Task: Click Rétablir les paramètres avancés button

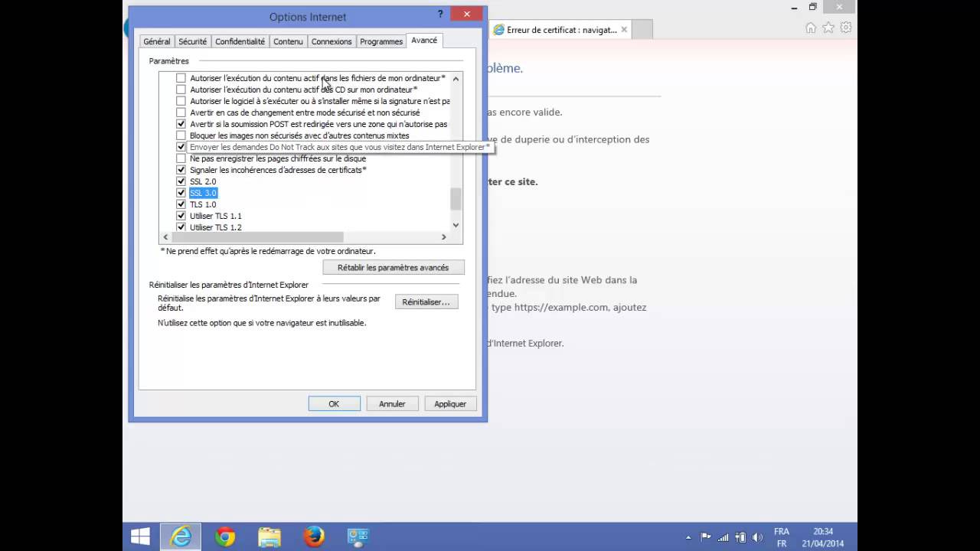Action: [394, 267]
